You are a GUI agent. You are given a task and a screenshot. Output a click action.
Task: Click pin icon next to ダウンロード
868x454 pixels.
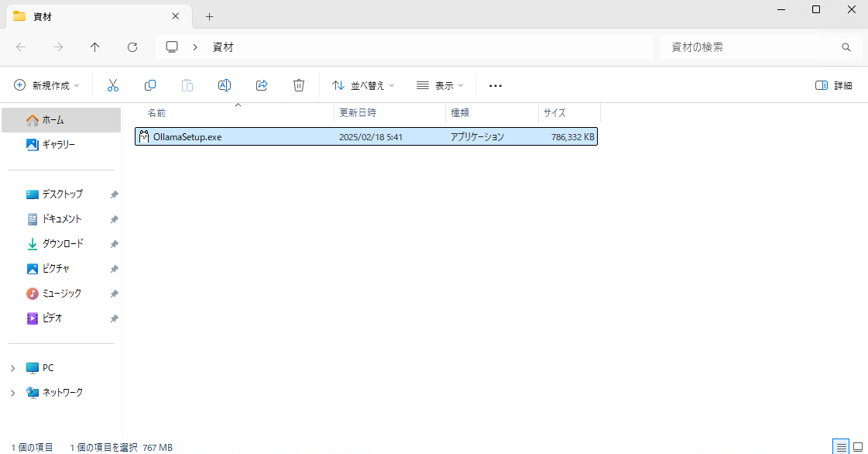pos(114,244)
